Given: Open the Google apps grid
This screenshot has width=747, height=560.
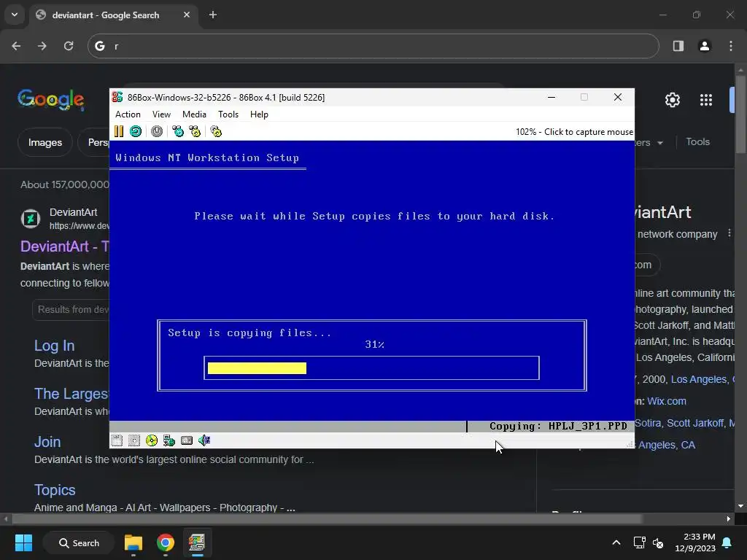Looking at the screenshot, I should [706, 100].
